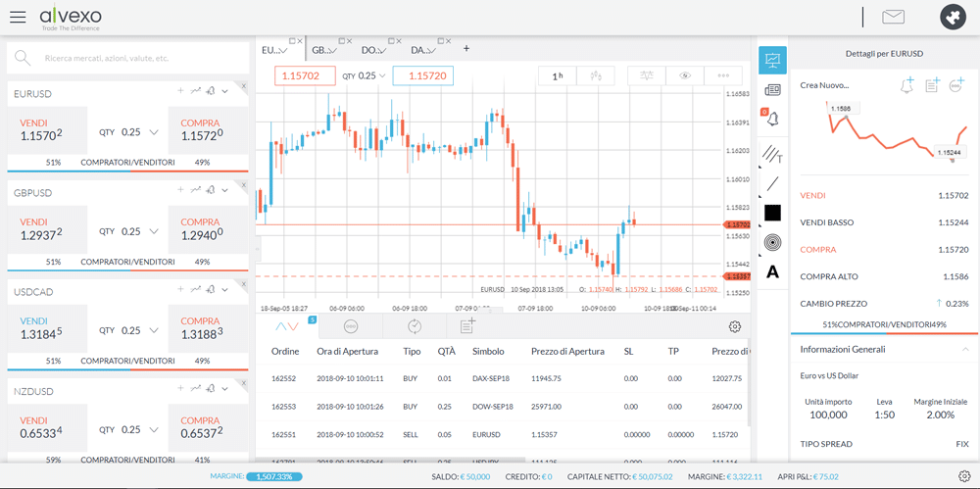Open the new order list tab

coord(467,325)
